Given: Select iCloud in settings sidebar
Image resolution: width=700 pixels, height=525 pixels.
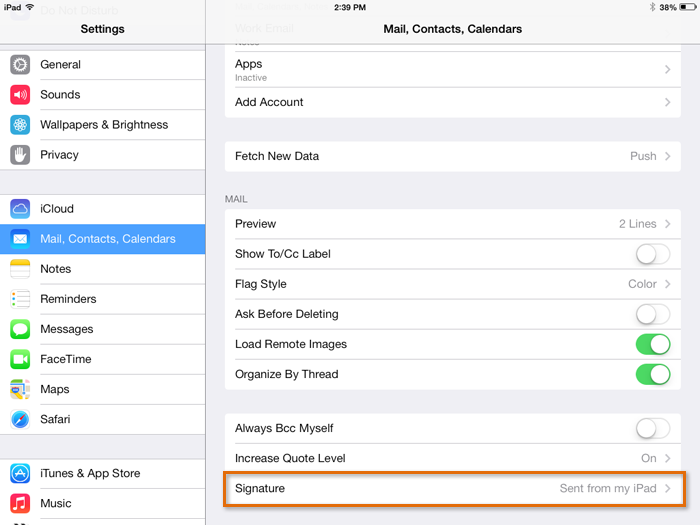Looking at the screenshot, I should pos(103,209).
